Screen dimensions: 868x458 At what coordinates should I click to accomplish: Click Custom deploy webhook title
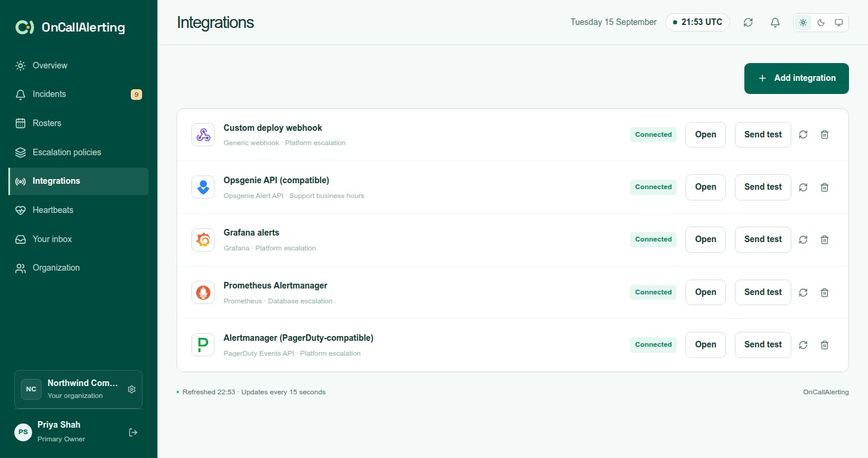point(273,128)
